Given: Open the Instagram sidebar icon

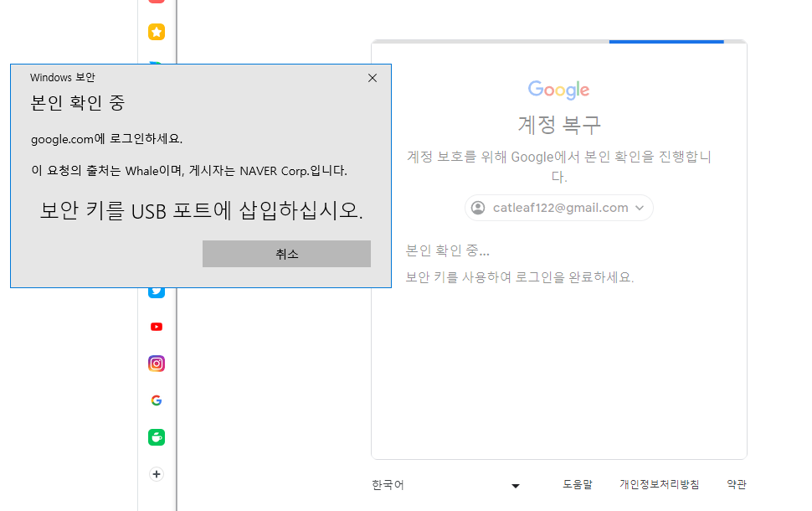Looking at the screenshot, I should [157, 364].
